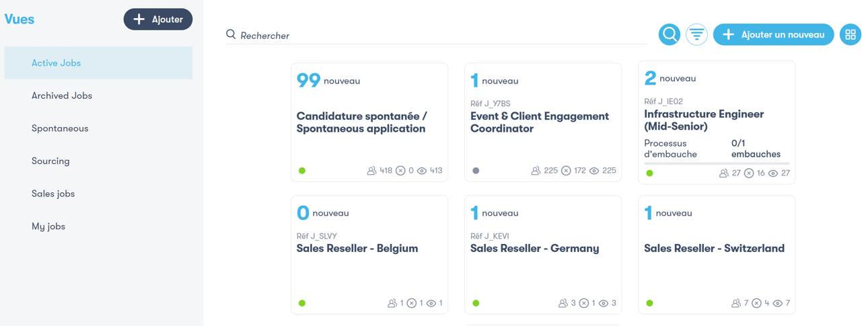The image size is (868, 326).
Task: Open the Sourcing view
Action: coord(50,161)
